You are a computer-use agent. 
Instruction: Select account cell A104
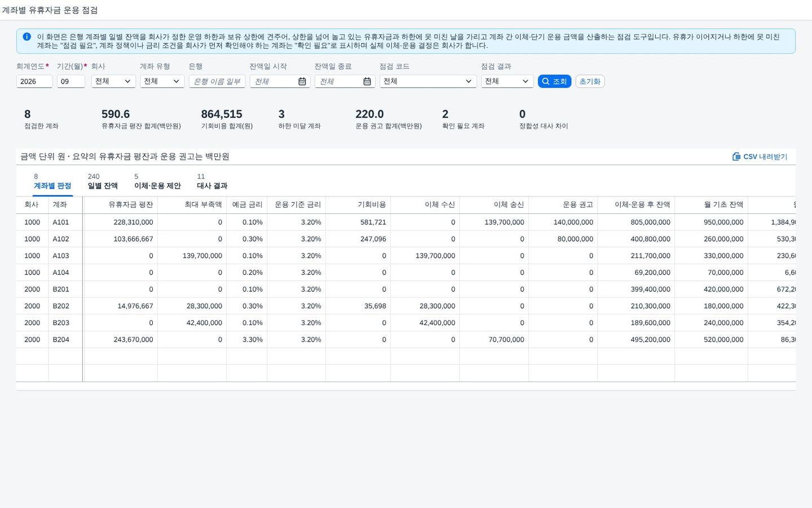pos(65,273)
